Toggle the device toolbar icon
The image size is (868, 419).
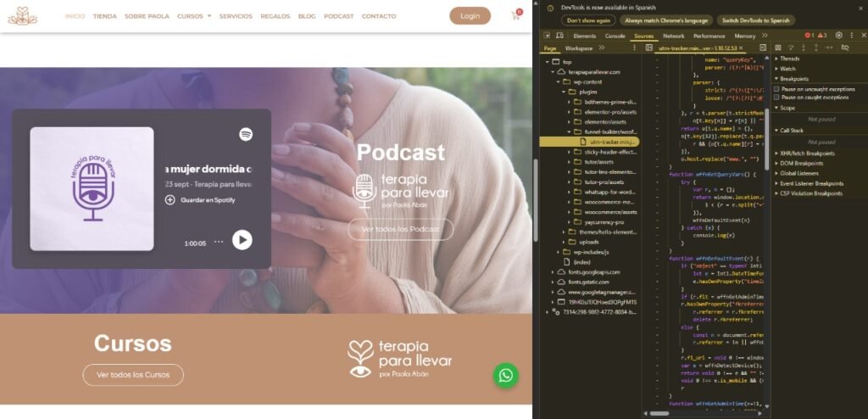pyautogui.click(x=559, y=36)
